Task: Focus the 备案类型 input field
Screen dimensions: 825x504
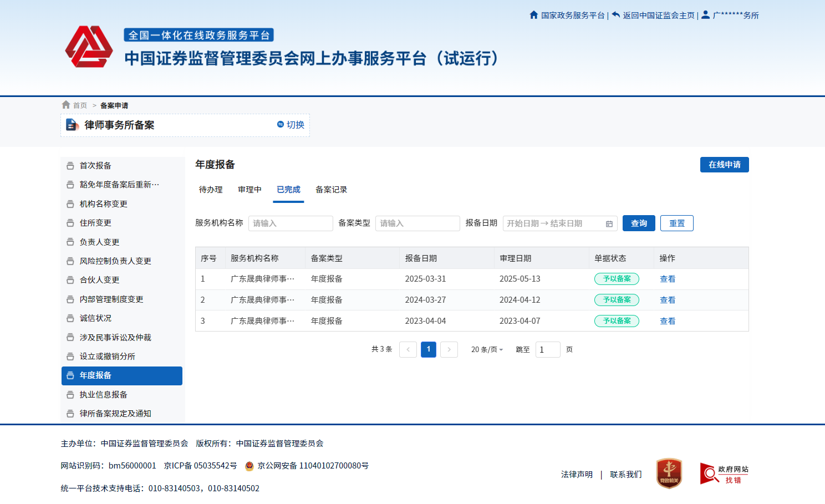Action: pos(417,223)
